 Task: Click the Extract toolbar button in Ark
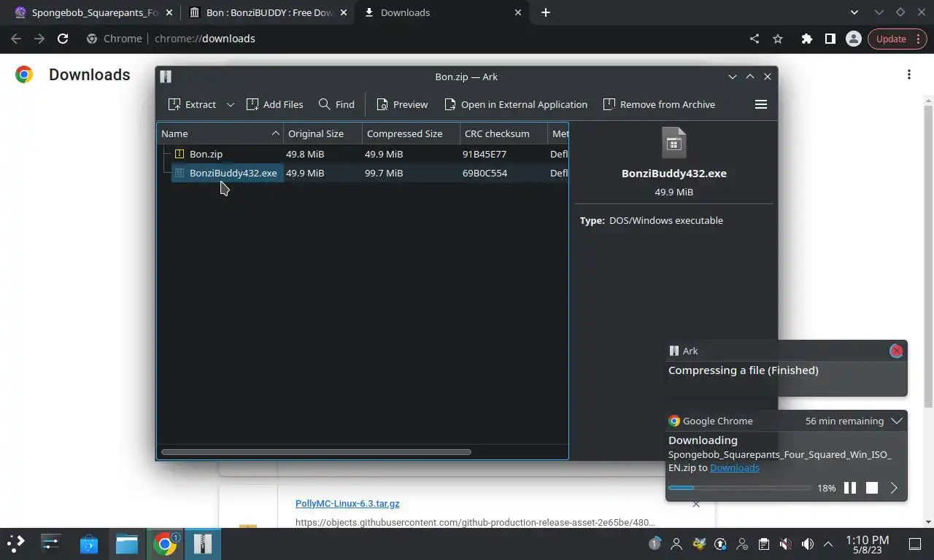[192, 104]
